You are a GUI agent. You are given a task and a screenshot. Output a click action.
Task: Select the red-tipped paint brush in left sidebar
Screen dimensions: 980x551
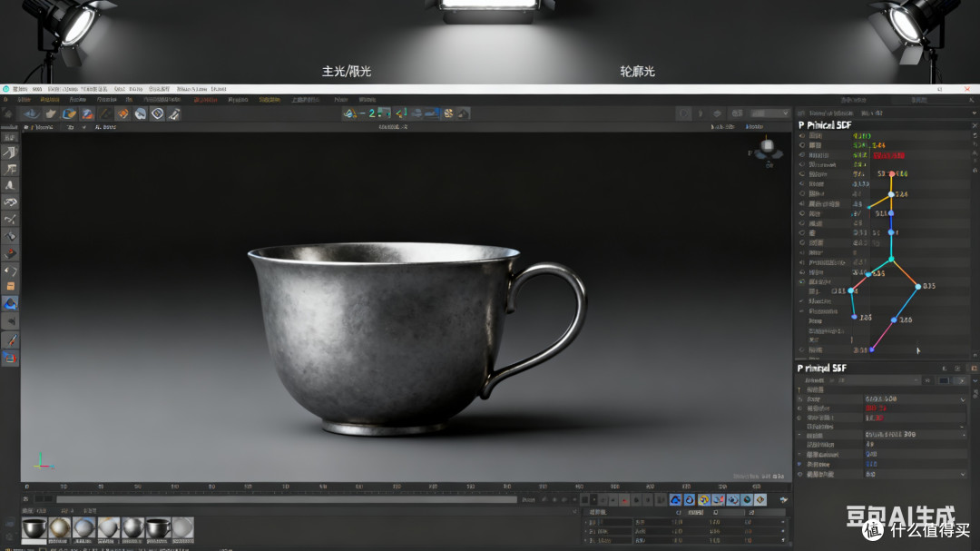[11, 340]
